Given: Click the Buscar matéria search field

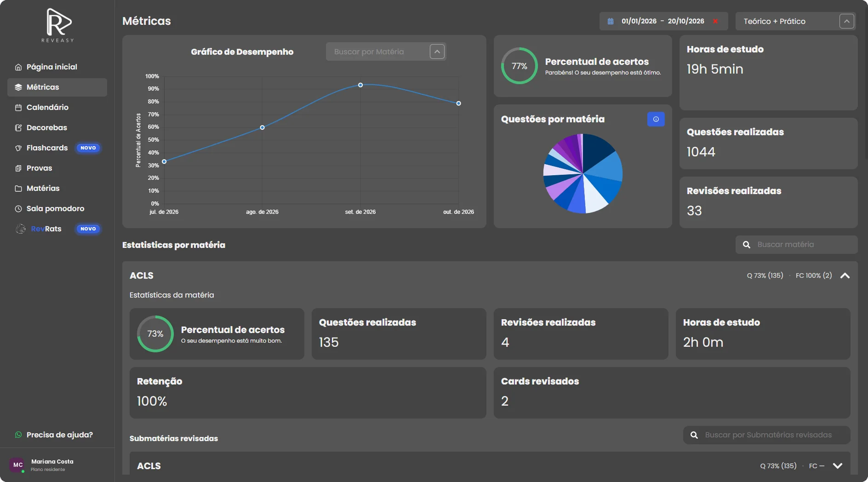Looking at the screenshot, I should tap(796, 245).
